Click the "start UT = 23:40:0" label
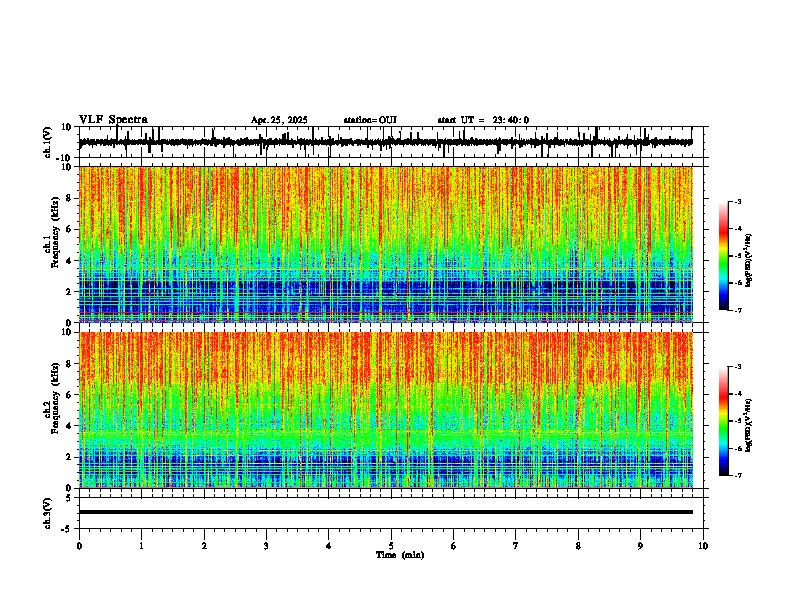 tap(483, 120)
